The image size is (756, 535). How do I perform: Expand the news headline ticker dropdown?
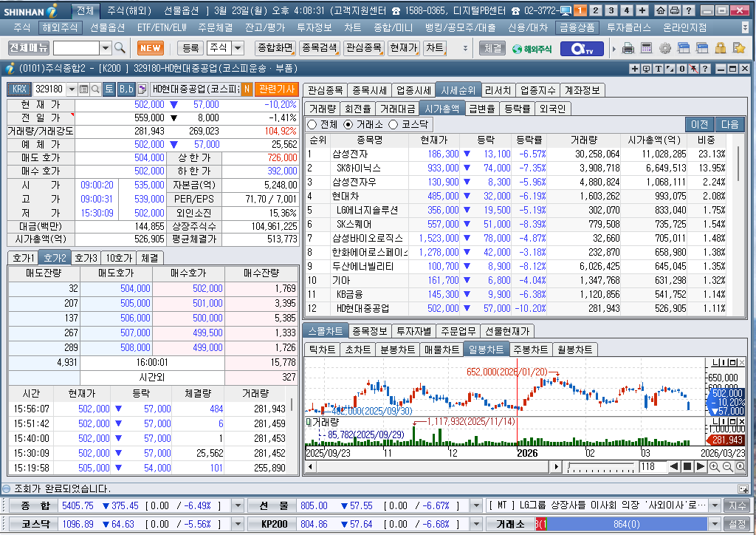[x=715, y=505]
